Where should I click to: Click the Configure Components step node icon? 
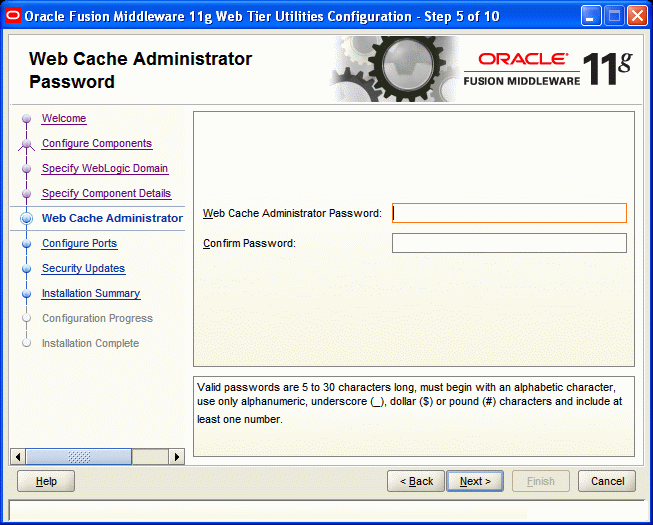27,144
